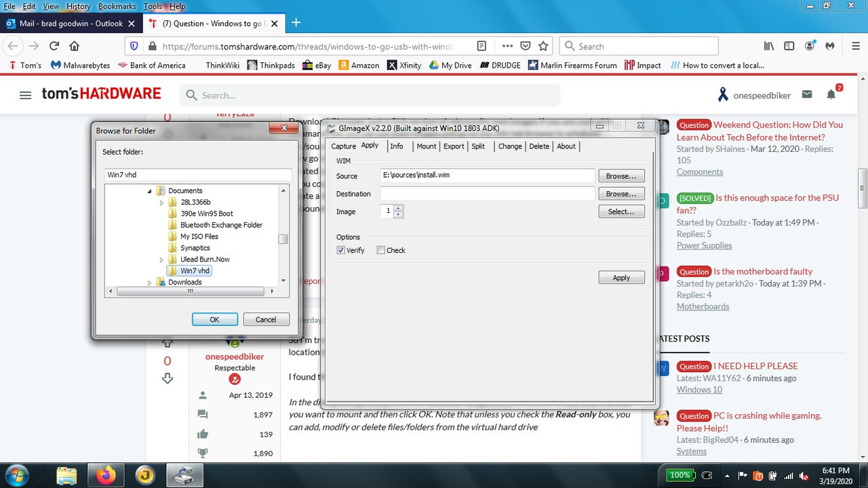Open Firefox library icon
Image resolution: width=868 pixels, height=488 pixels.
tap(769, 46)
